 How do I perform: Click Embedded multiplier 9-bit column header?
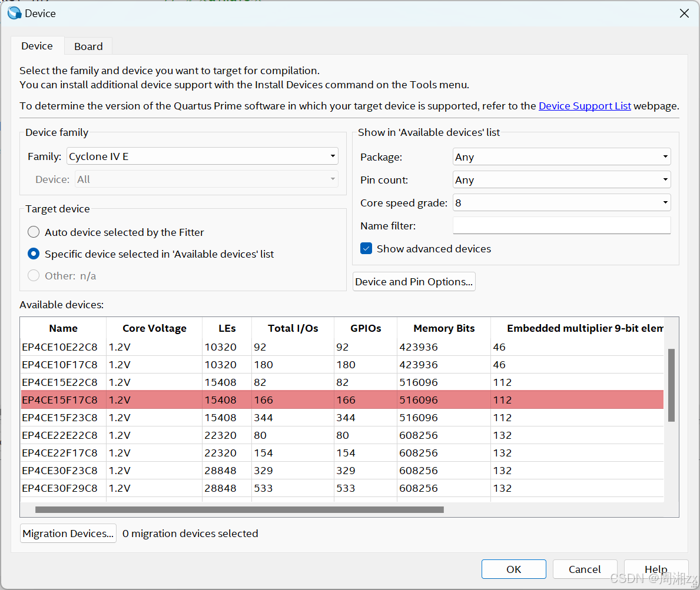(x=577, y=328)
